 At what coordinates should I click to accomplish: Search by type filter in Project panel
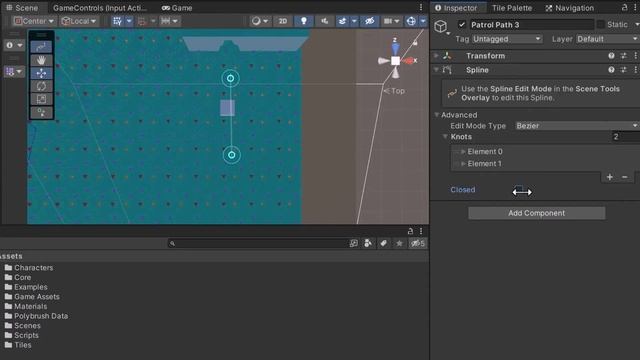pyautogui.click(x=368, y=243)
